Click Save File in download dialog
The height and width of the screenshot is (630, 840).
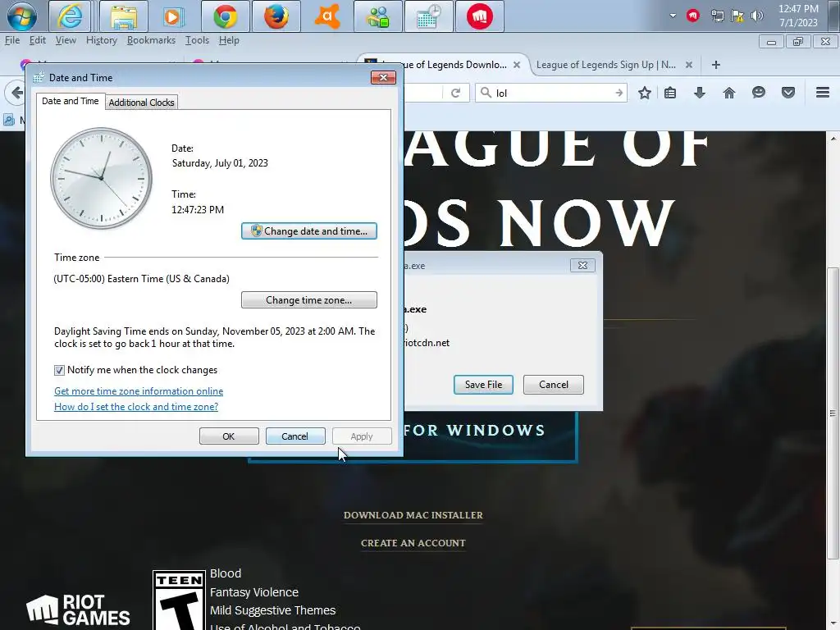[x=483, y=385]
